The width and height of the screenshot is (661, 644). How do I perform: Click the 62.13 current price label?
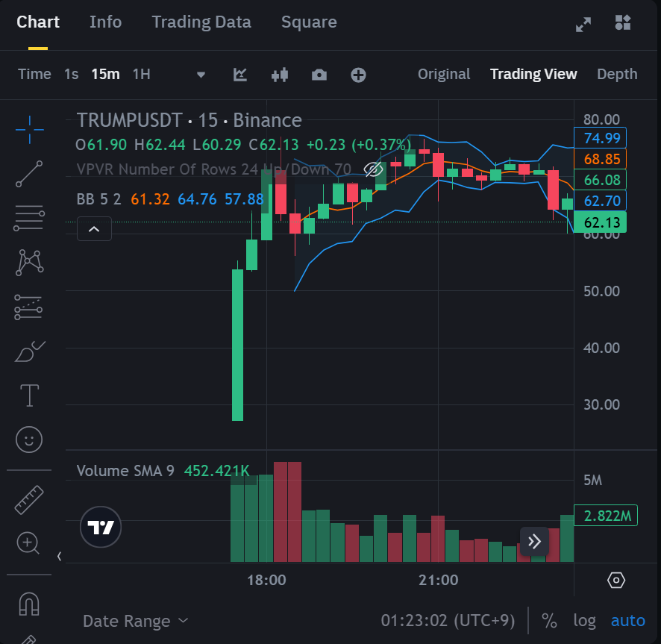point(600,222)
